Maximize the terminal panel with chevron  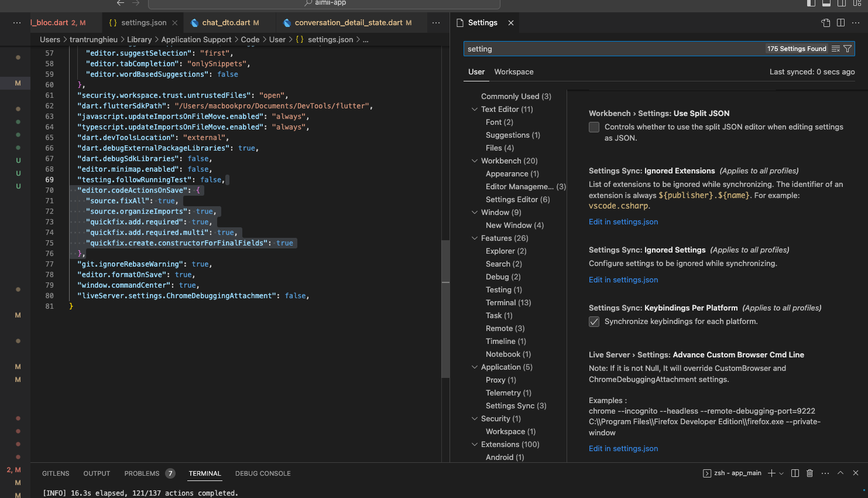[840, 473]
